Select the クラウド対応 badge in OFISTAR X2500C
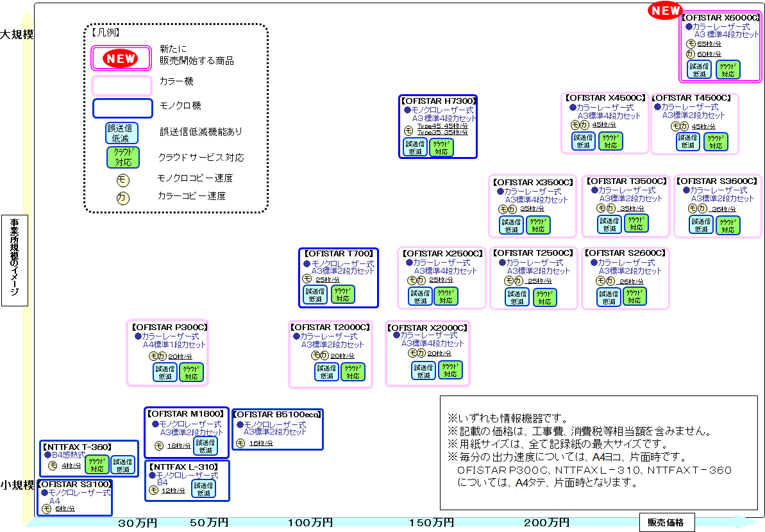 point(446,297)
